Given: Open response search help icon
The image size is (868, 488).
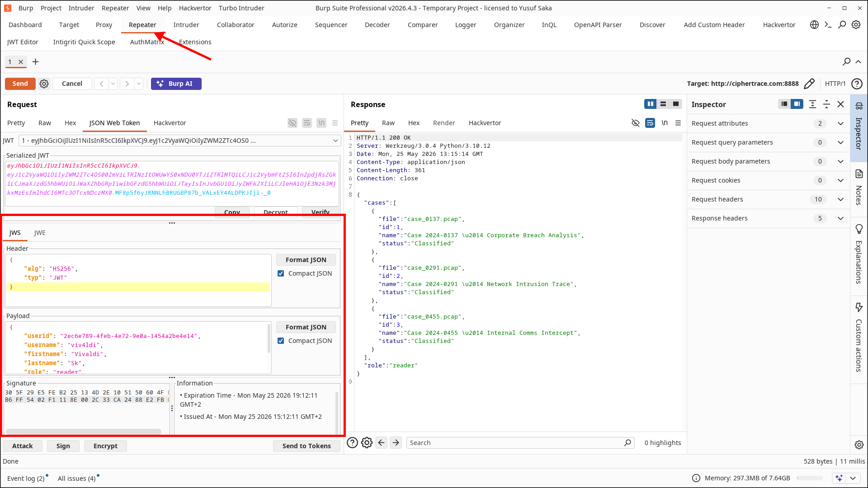Looking at the screenshot, I should (x=352, y=443).
